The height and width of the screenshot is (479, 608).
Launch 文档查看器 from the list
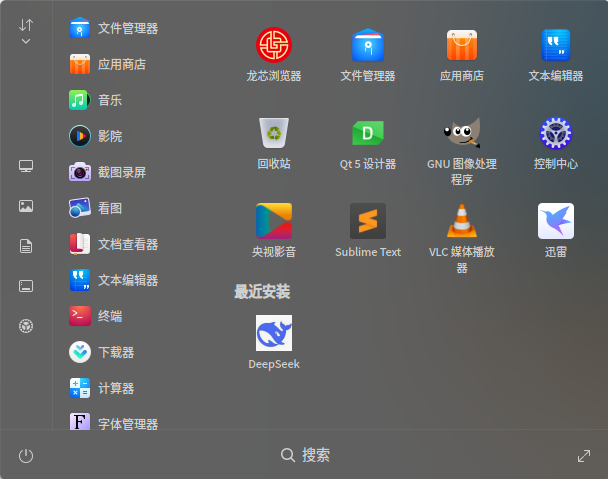pos(114,244)
